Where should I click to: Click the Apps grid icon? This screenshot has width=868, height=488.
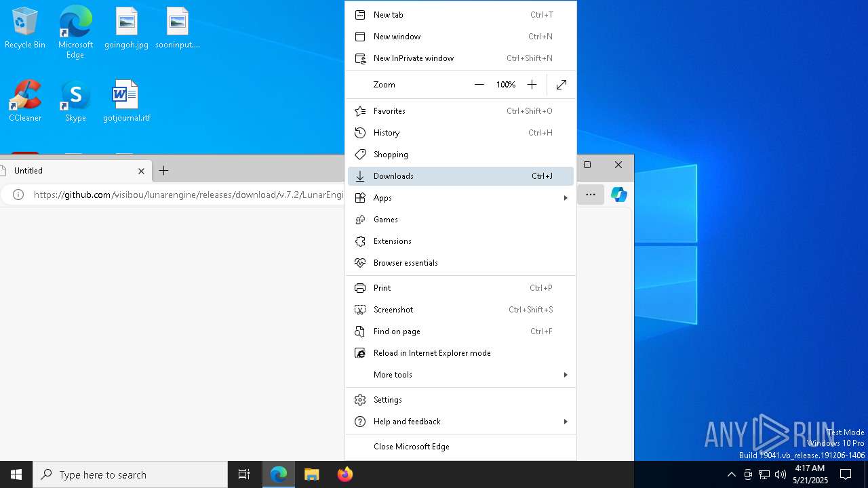(x=360, y=198)
